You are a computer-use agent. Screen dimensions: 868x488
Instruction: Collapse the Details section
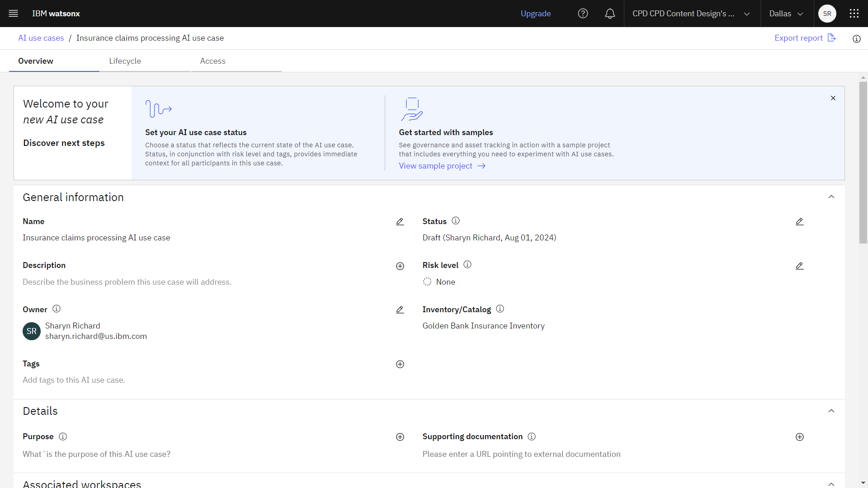point(831,411)
